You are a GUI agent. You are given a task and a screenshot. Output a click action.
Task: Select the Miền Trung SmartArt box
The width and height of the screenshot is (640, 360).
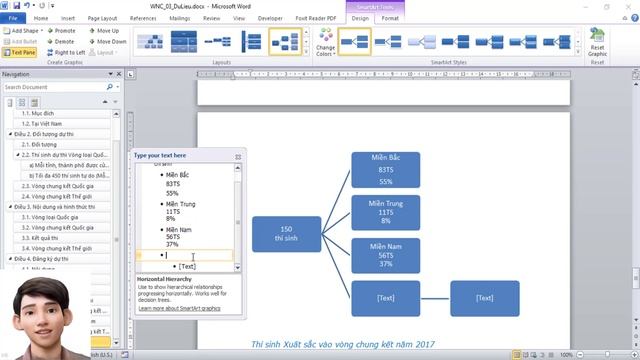click(385, 212)
